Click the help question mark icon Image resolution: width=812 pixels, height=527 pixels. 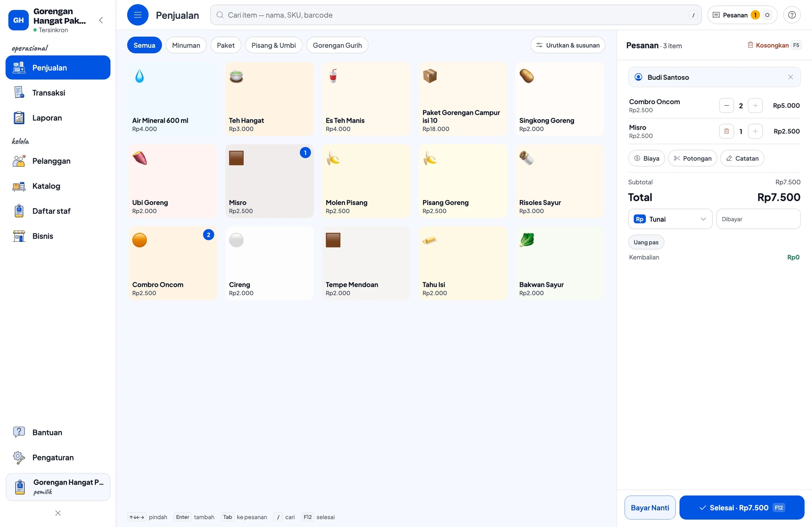(x=791, y=15)
